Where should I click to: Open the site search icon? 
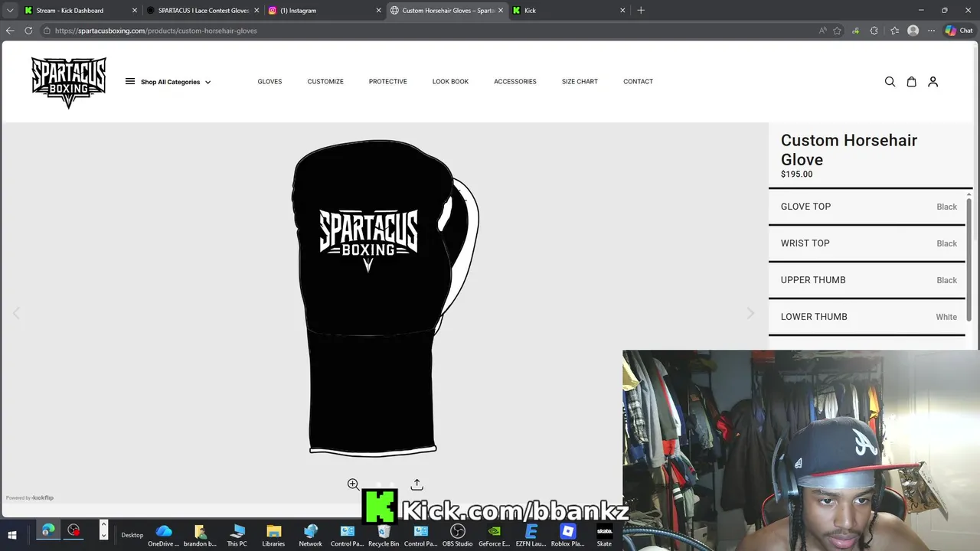(x=890, y=82)
